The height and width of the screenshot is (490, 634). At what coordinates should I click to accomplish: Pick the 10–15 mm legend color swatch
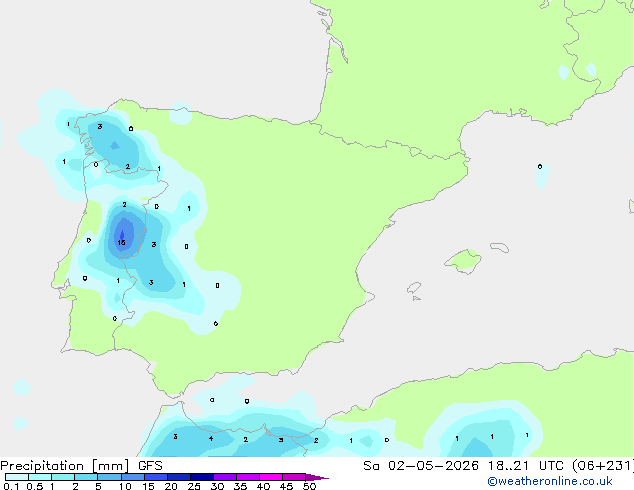133,477
